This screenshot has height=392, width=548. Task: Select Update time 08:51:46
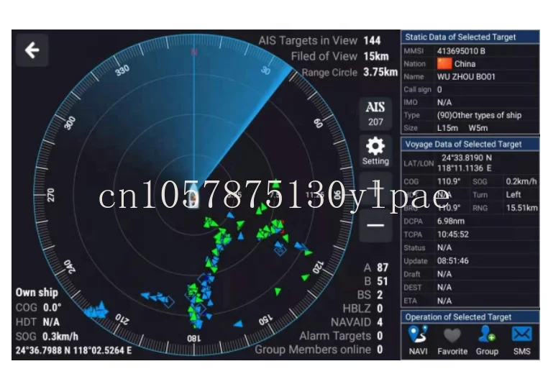[x=453, y=261]
